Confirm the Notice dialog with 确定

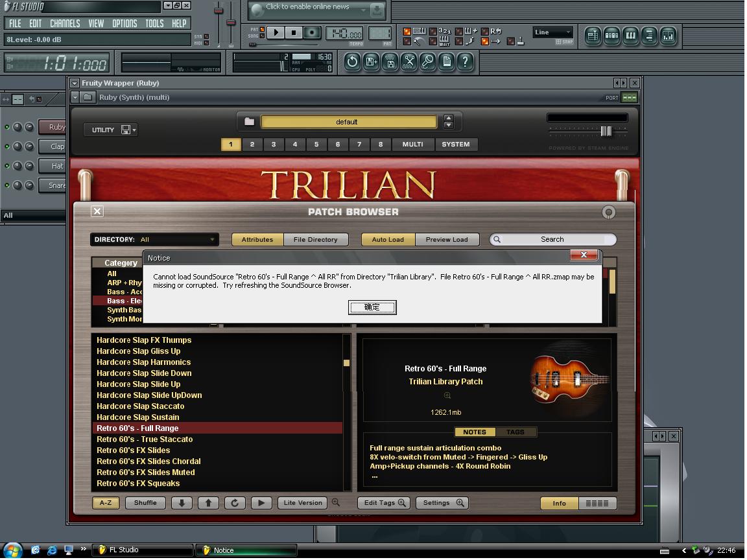click(372, 307)
